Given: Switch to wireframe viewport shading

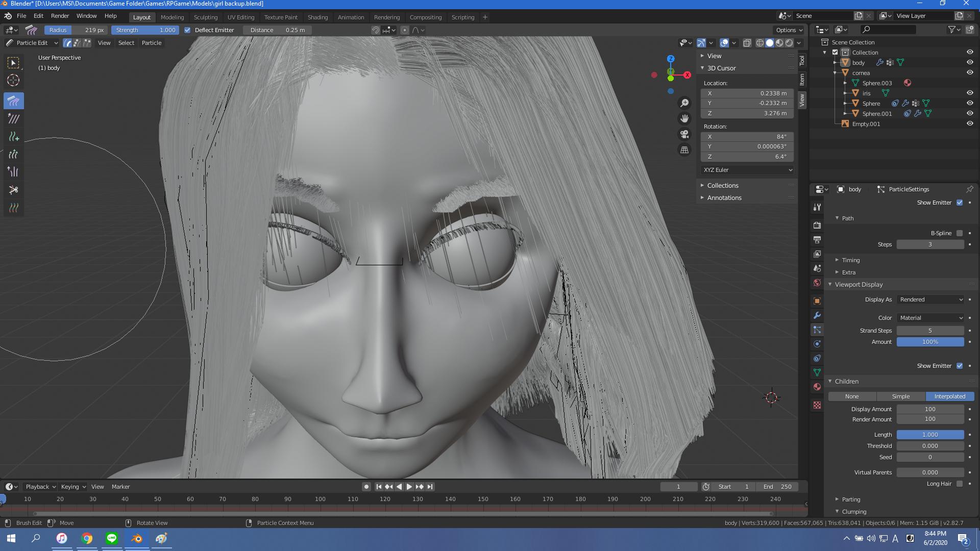Looking at the screenshot, I should pos(760,43).
